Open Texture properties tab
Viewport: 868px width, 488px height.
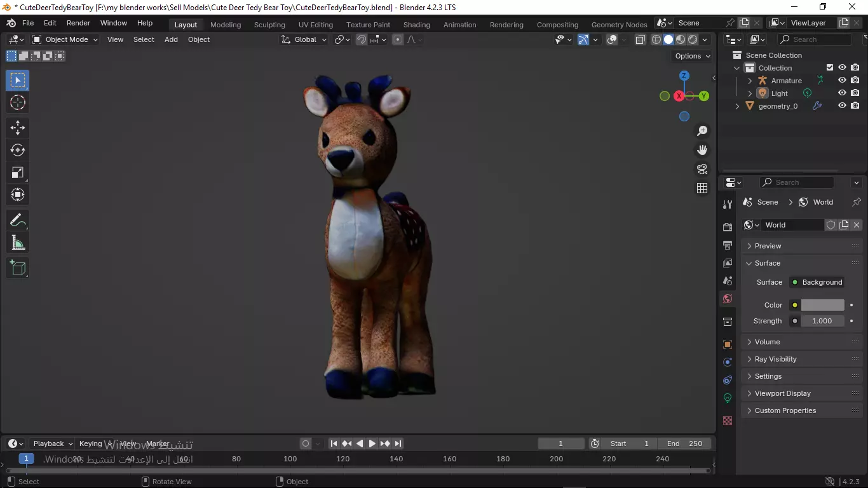pyautogui.click(x=728, y=421)
